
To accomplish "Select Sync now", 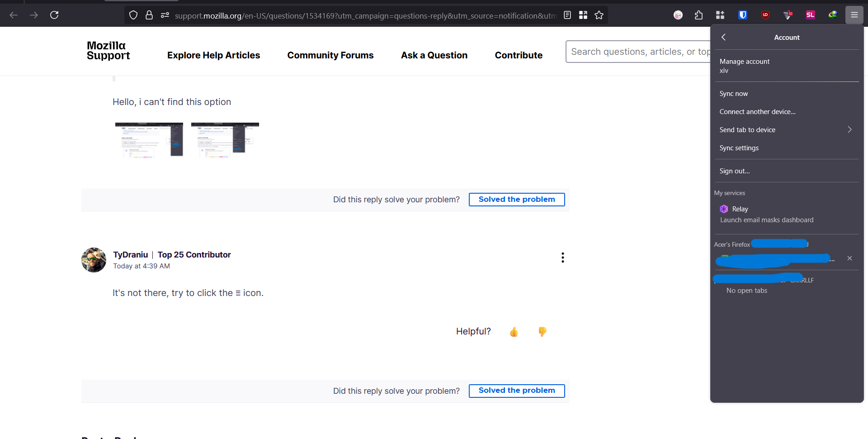I will point(787,94).
